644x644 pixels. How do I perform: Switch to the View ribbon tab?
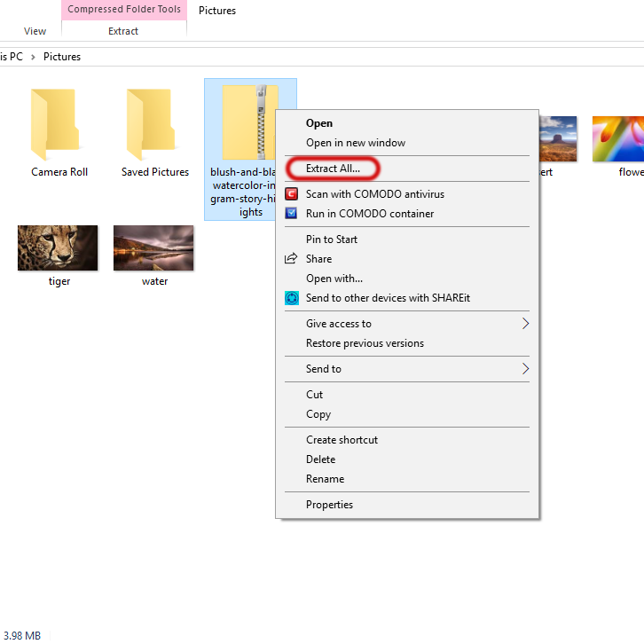pyautogui.click(x=35, y=31)
